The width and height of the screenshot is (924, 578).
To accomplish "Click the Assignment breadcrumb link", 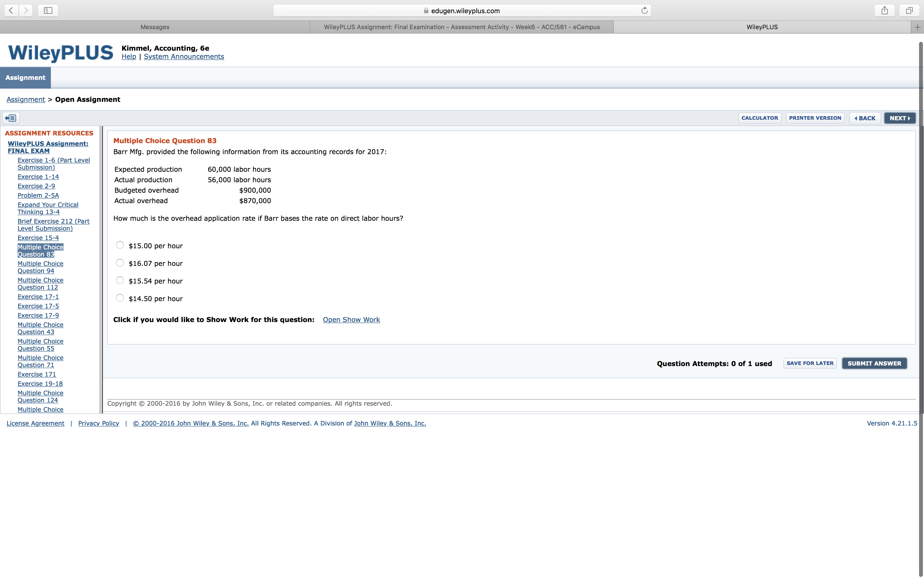I will point(26,99).
